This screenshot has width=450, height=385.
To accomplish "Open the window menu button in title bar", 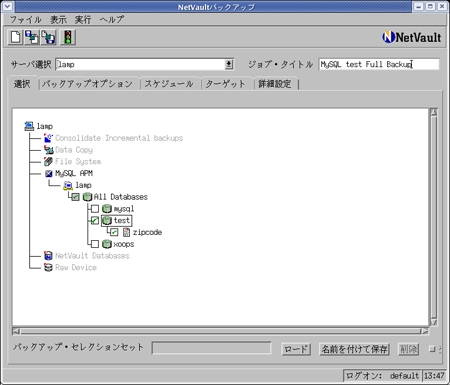I will coord(7,6).
